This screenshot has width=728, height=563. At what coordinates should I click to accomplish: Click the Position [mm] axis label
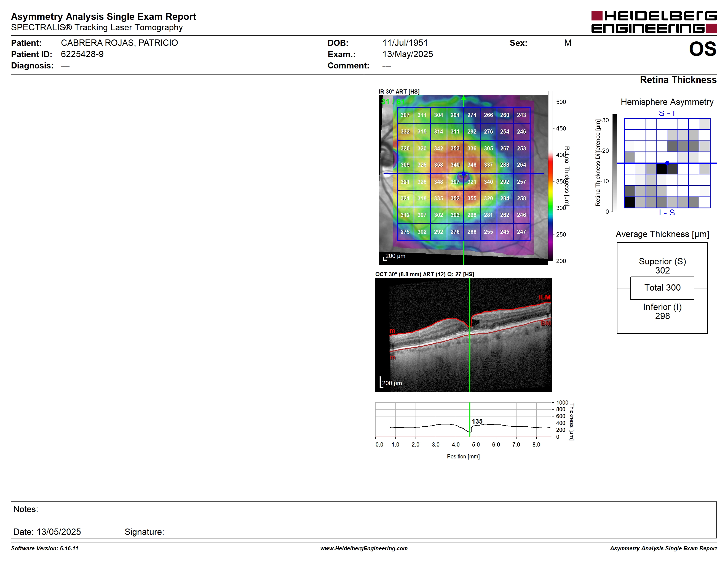pyautogui.click(x=463, y=456)
